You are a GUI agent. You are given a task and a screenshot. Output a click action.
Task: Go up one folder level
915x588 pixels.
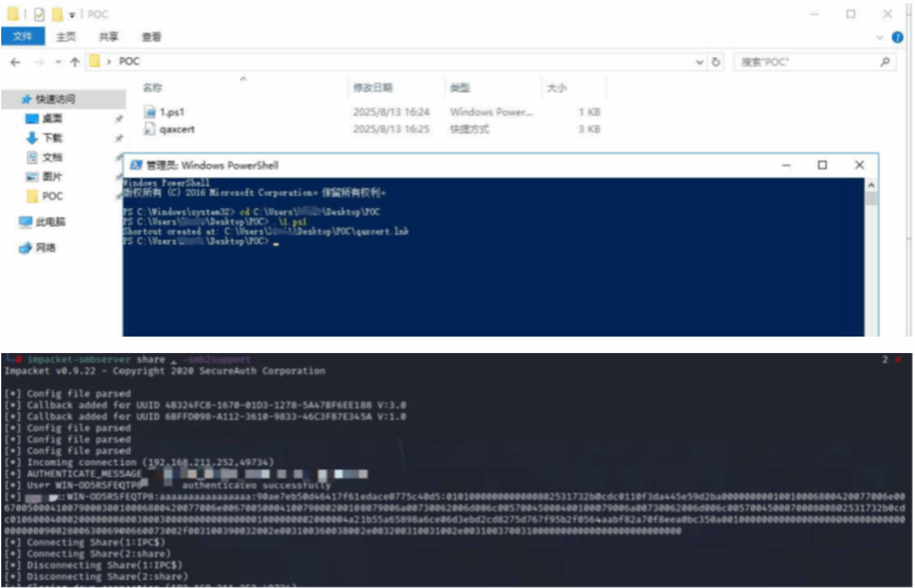74,62
